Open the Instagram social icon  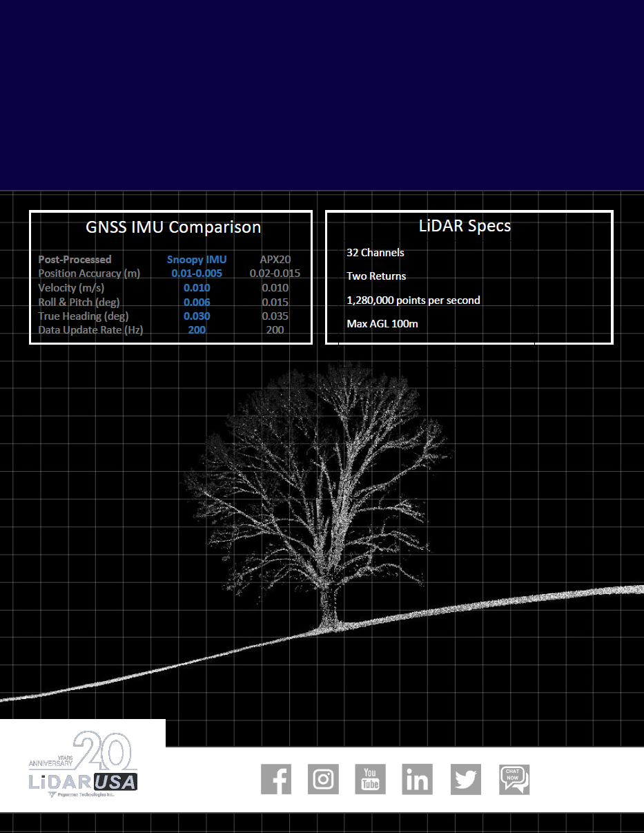tap(323, 779)
